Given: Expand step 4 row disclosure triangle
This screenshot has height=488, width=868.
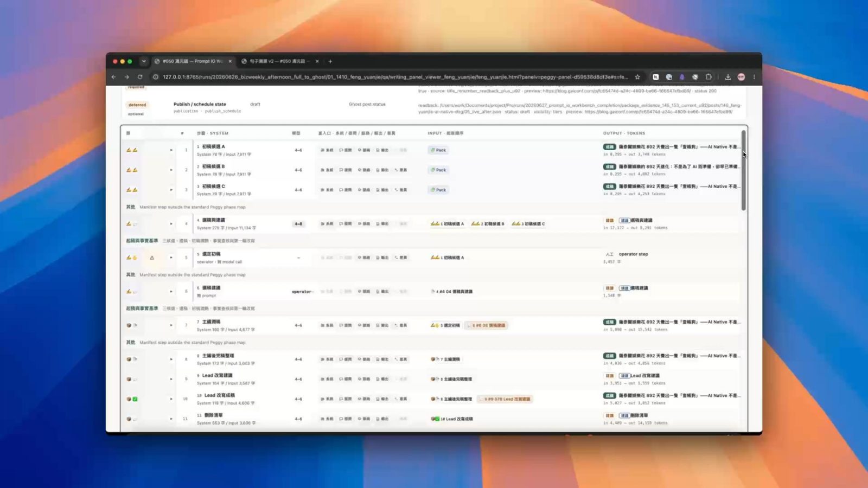Looking at the screenshot, I should 171,224.
